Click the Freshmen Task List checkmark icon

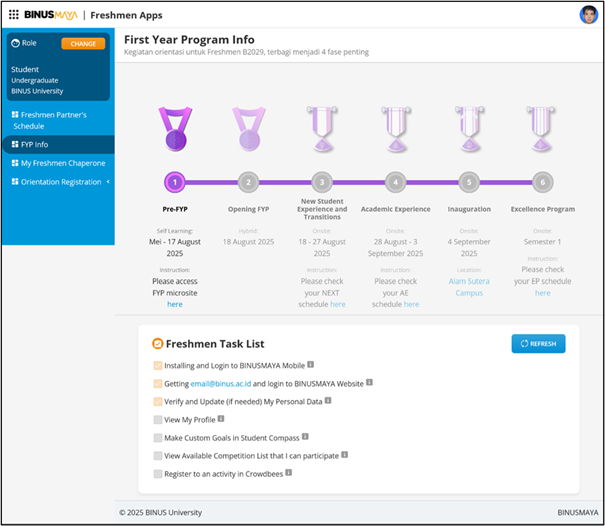[x=157, y=343]
